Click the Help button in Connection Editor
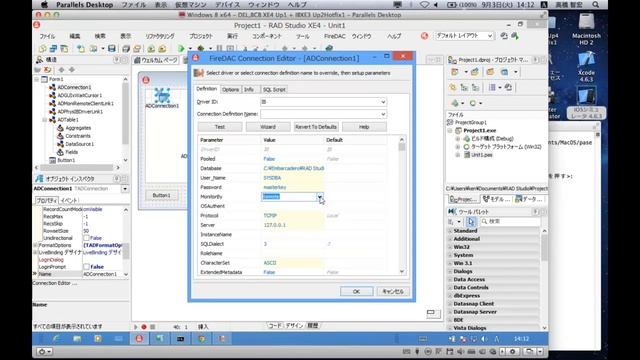 [364, 127]
